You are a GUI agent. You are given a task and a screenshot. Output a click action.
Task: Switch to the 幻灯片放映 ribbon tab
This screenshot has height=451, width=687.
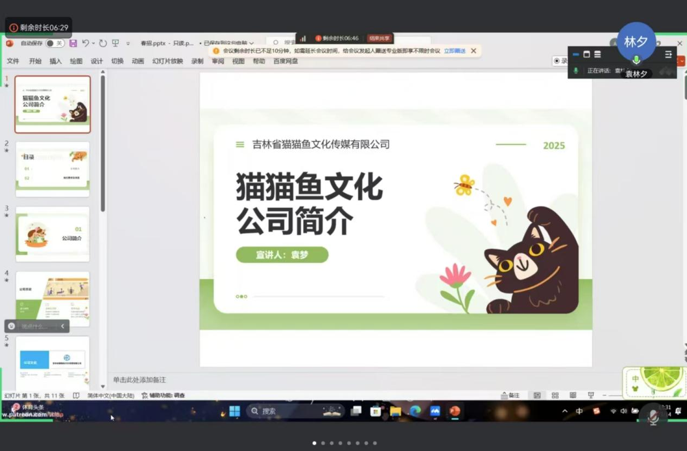pyautogui.click(x=167, y=61)
